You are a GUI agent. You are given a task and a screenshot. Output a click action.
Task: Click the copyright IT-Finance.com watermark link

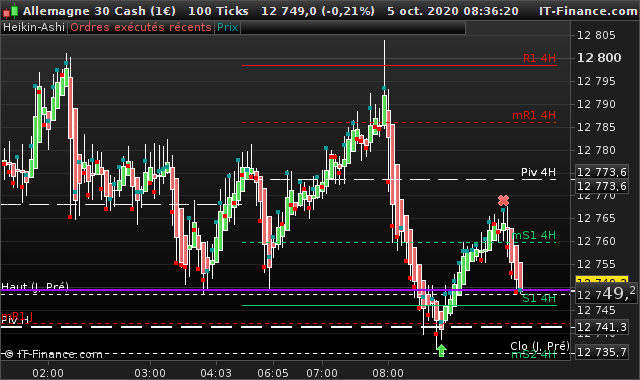pos(54,354)
